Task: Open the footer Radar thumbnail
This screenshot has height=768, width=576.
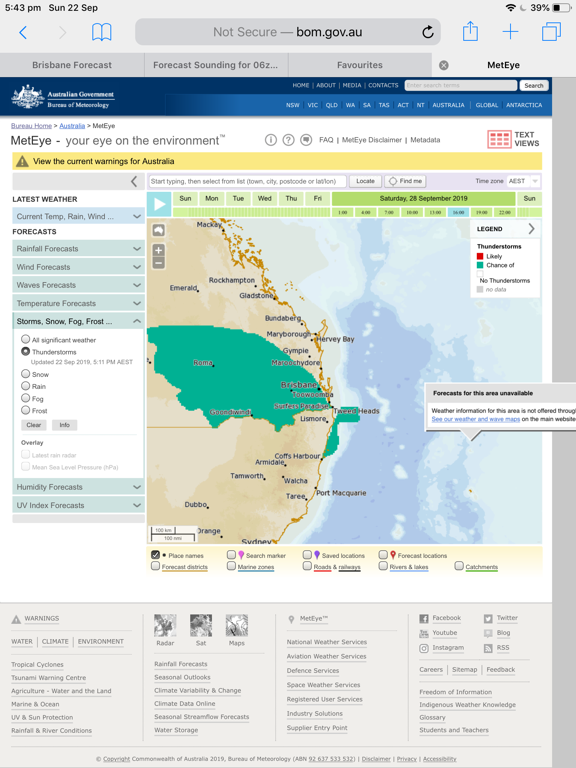Action: (165, 625)
